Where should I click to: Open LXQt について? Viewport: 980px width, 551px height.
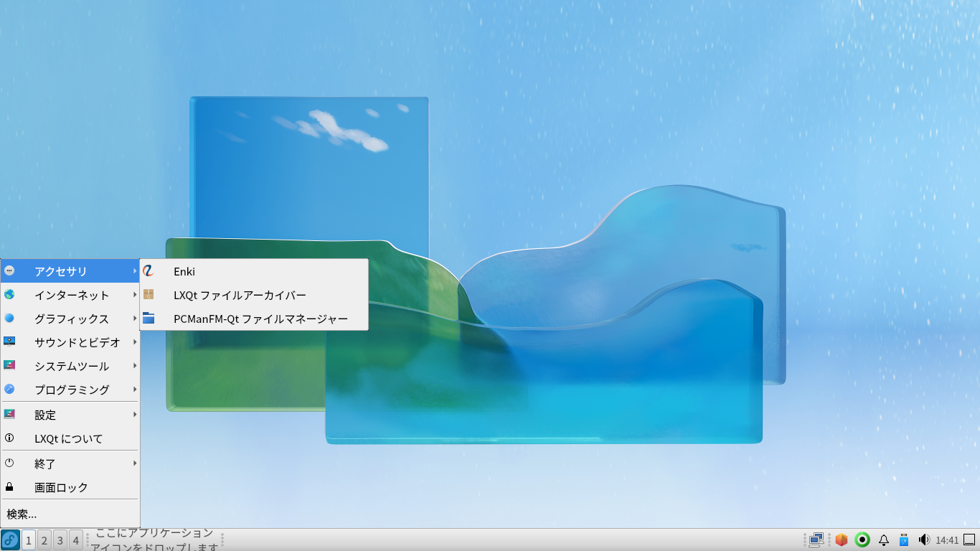coord(70,438)
